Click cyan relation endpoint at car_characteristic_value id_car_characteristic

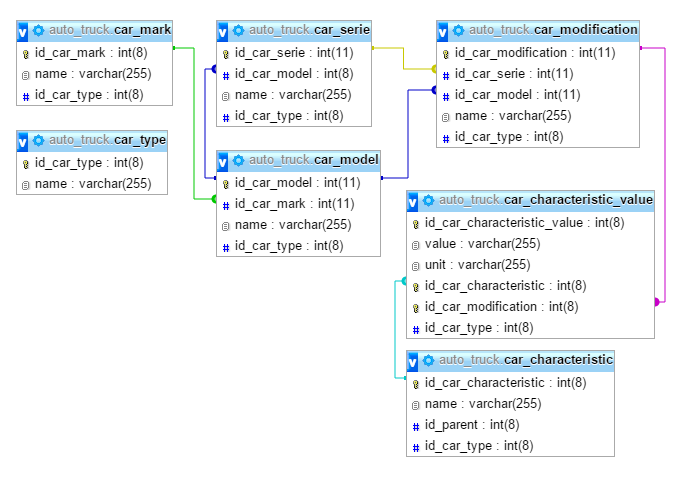[x=404, y=281]
